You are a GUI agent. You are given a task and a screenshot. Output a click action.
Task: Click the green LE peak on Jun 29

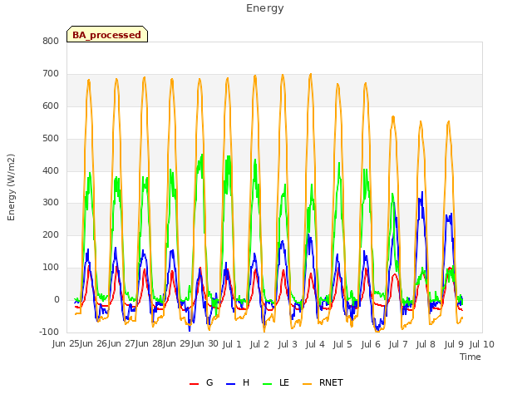click(202, 155)
